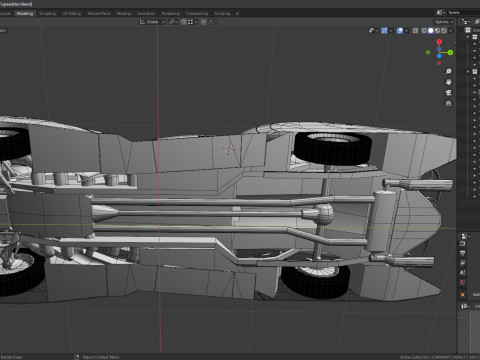Viewport: 480px width, 360px height.
Task: Open the UV Editing workspace tab
Action: click(x=71, y=13)
